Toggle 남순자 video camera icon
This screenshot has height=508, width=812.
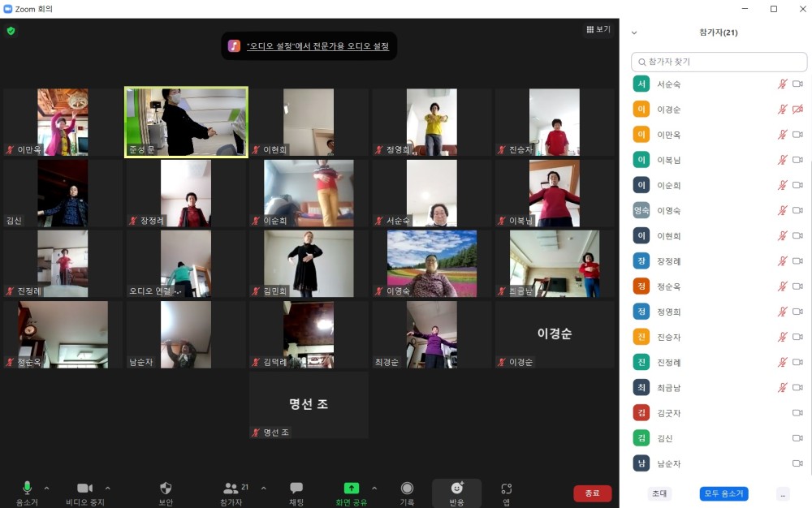tap(797, 463)
